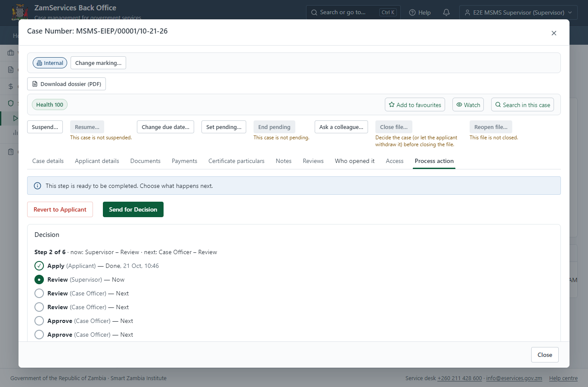Open the notifications bell

446,12
